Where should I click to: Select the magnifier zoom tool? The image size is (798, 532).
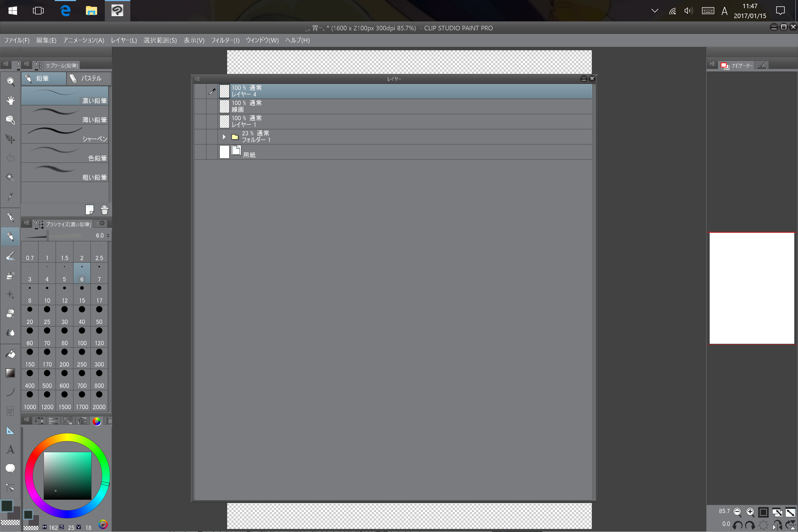(11, 81)
